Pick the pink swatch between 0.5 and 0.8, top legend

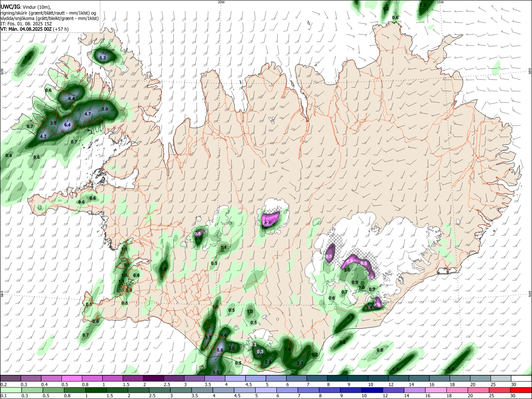[x=72, y=379]
